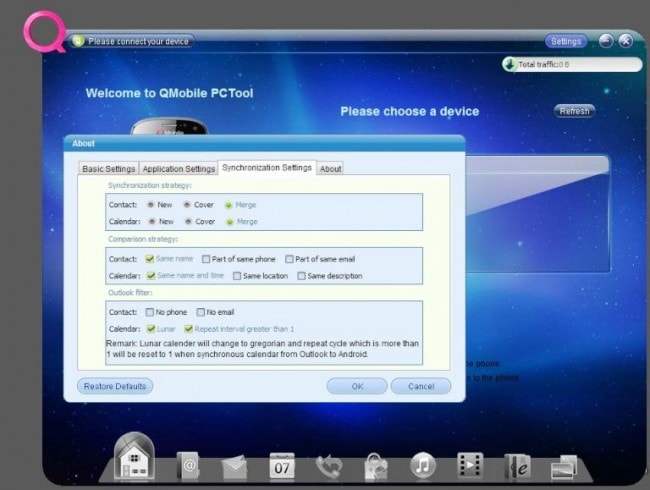Click the 'Please choose a device' text
The height and width of the screenshot is (490, 650).
tap(410, 111)
